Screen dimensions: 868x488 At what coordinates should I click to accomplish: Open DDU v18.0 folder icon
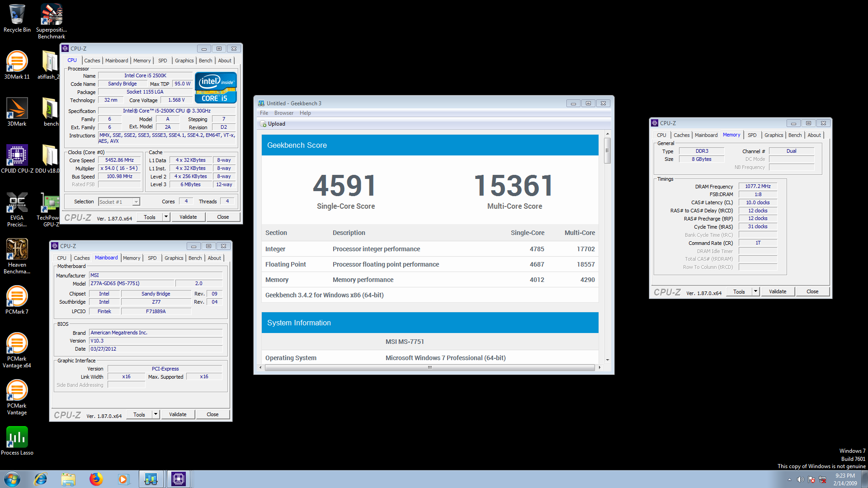[47, 160]
